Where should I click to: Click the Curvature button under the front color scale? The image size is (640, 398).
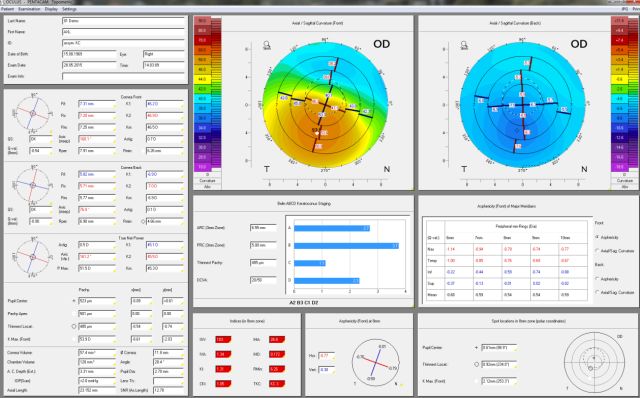(207, 180)
